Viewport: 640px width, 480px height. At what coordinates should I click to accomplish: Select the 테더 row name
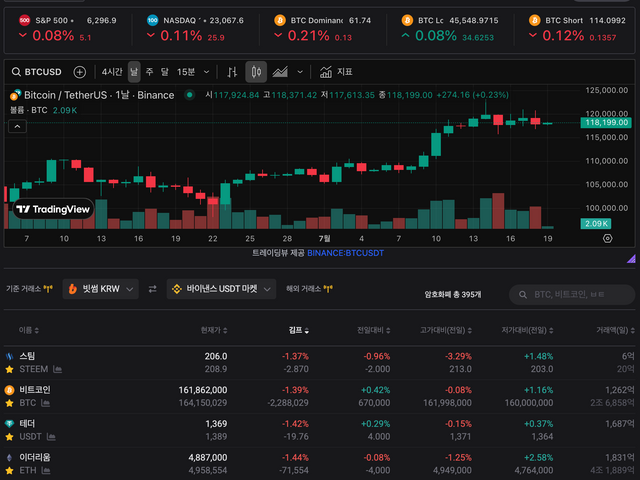(x=27, y=424)
